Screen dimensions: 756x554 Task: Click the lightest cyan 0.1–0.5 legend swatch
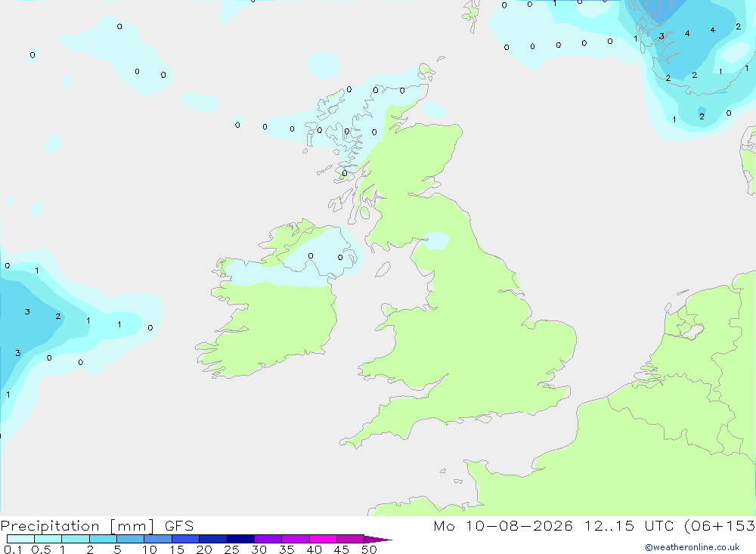(x=20, y=539)
